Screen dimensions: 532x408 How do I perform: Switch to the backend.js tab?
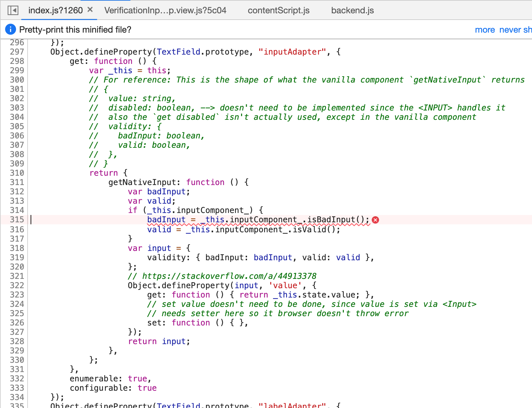[352, 10]
